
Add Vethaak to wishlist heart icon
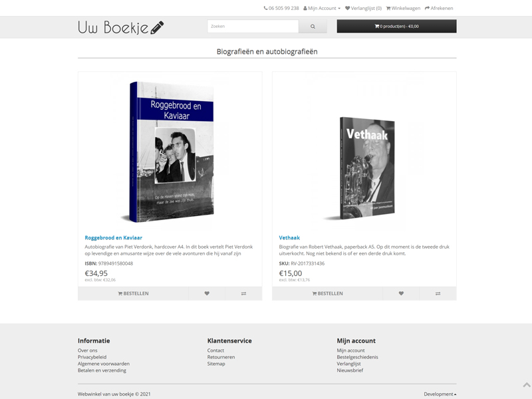(x=401, y=293)
